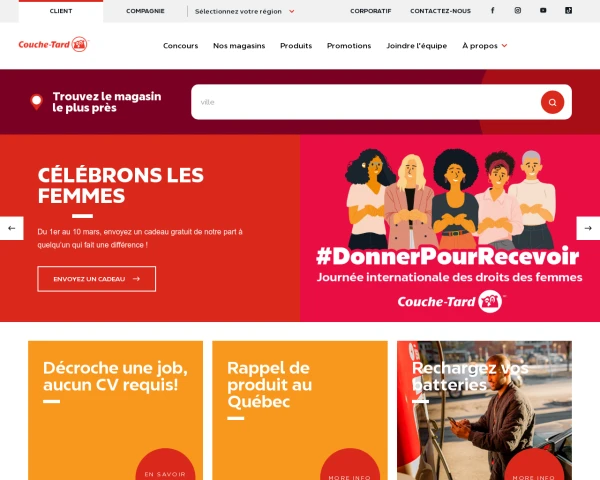Click the red search magnifier button

(552, 102)
